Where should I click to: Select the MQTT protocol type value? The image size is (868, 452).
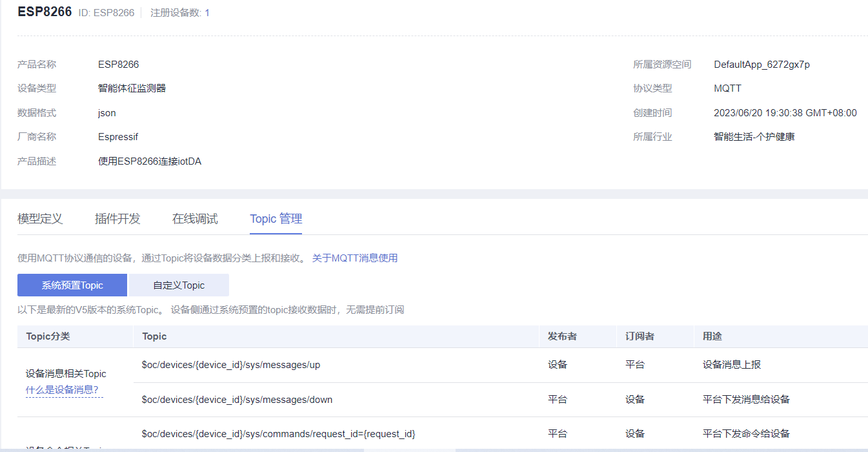pos(727,88)
